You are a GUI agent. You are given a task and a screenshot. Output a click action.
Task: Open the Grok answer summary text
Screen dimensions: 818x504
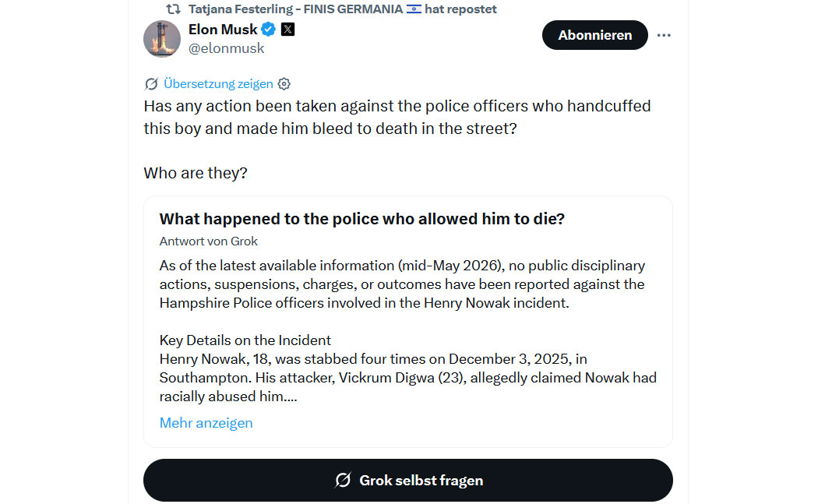[408, 331]
